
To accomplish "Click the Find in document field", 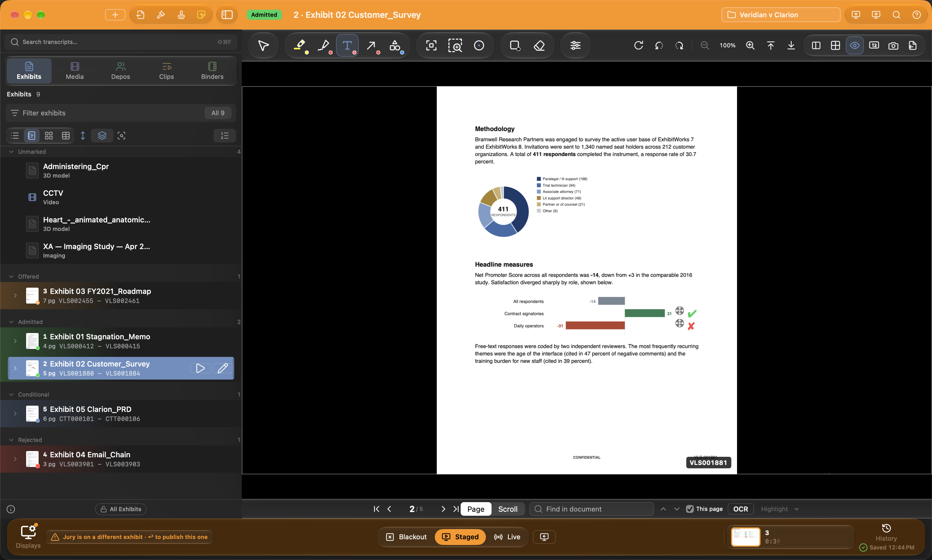I will pyautogui.click(x=591, y=509).
